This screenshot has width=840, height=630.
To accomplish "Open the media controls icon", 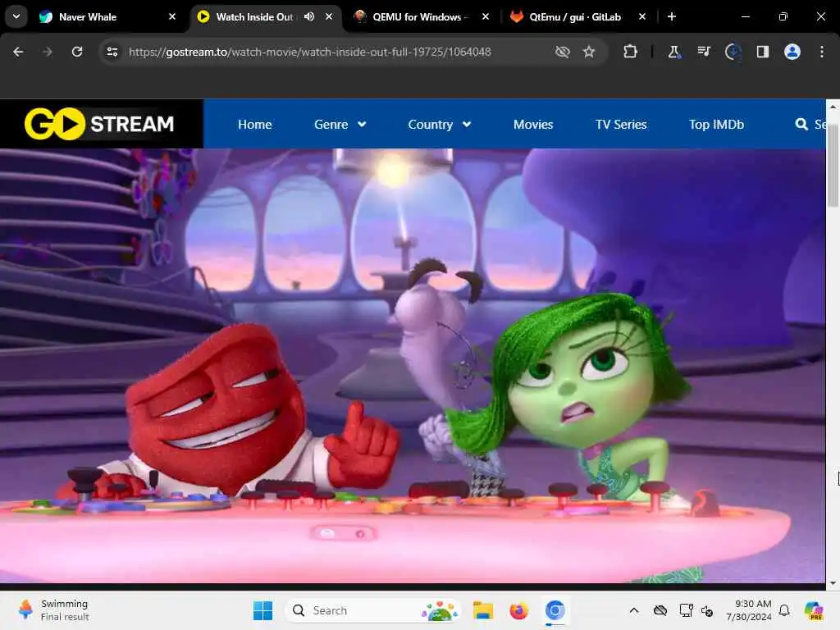I will pyautogui.click(x=703, y=52).
